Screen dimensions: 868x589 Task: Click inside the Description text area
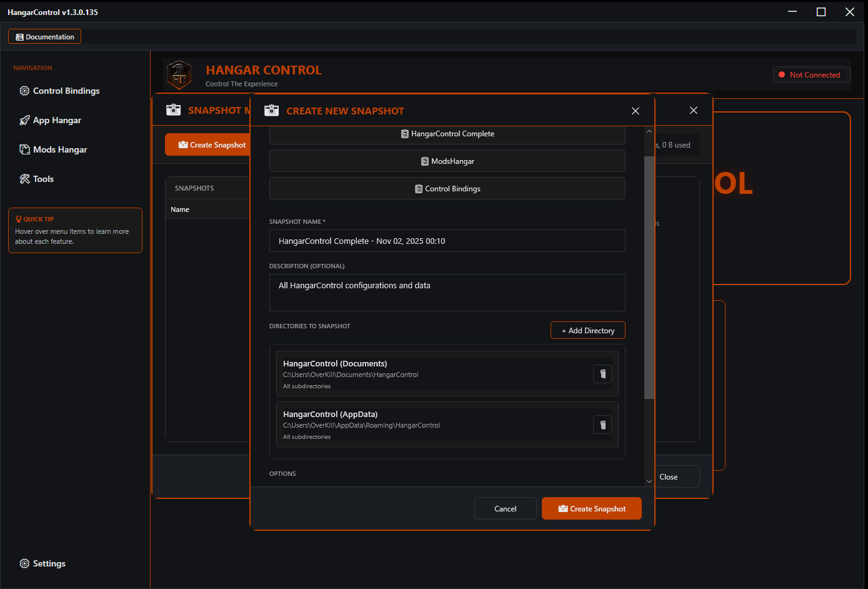tap(447, 292)
